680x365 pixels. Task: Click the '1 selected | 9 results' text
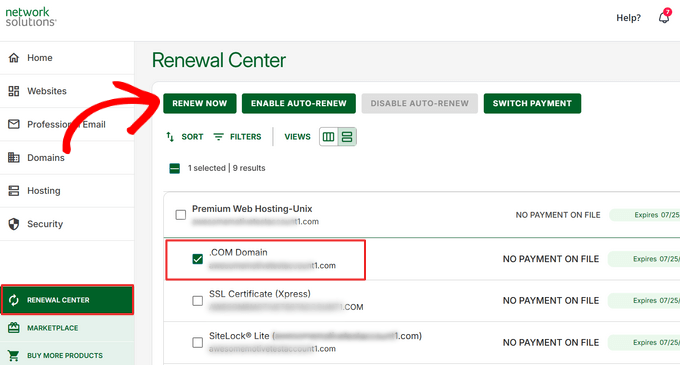pos(226,168)
